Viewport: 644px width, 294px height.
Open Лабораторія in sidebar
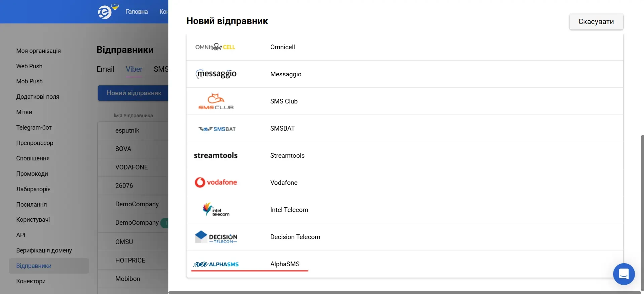click(x=33, y=189)
